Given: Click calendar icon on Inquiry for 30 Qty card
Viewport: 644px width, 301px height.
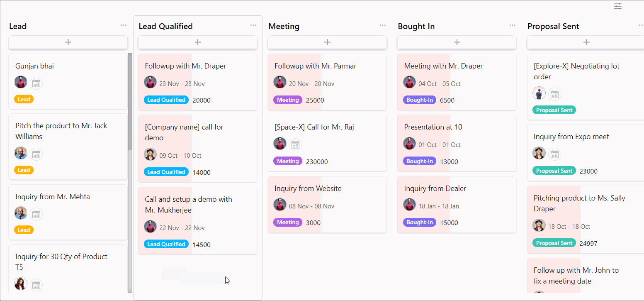Looking at the screenshot, I should point(36,285).
